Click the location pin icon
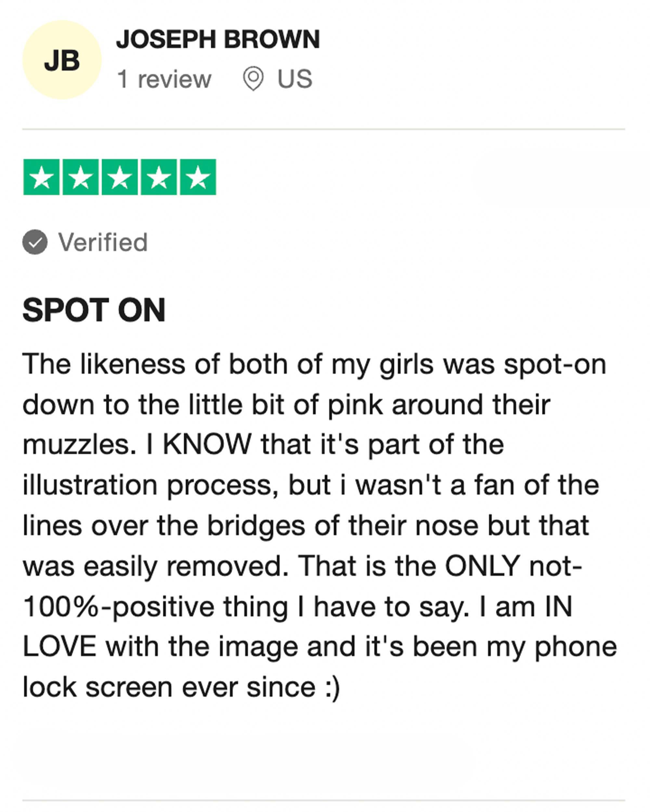Screen dimensions: 650x812 pyautogui.click(x=253, y=78)
